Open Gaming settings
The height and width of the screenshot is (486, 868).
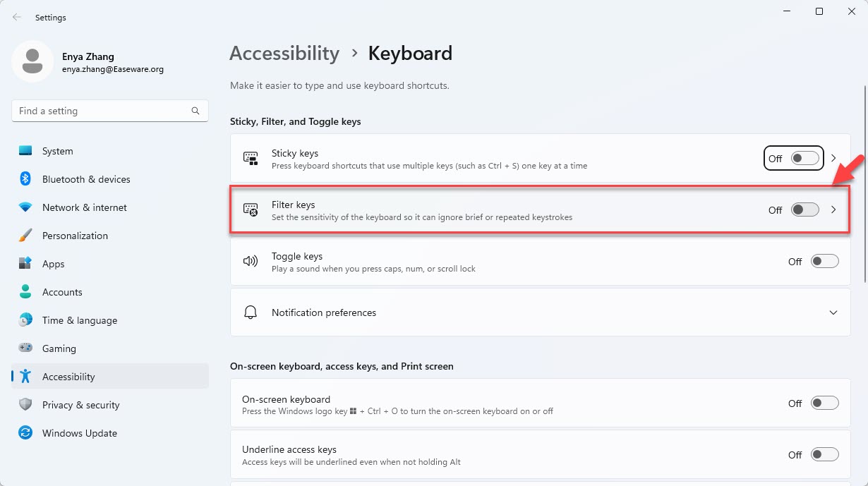pos(59,348)
